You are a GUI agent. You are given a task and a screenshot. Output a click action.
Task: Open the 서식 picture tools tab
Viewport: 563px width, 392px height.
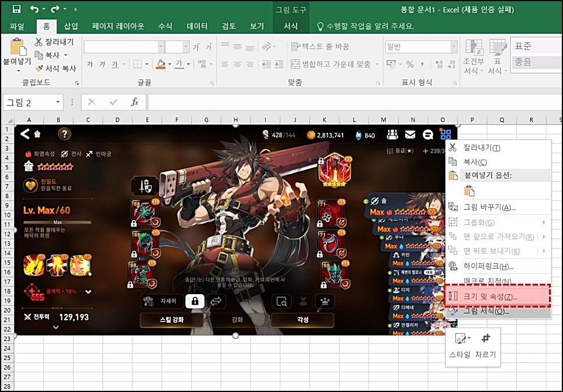[x=290, y=26]
